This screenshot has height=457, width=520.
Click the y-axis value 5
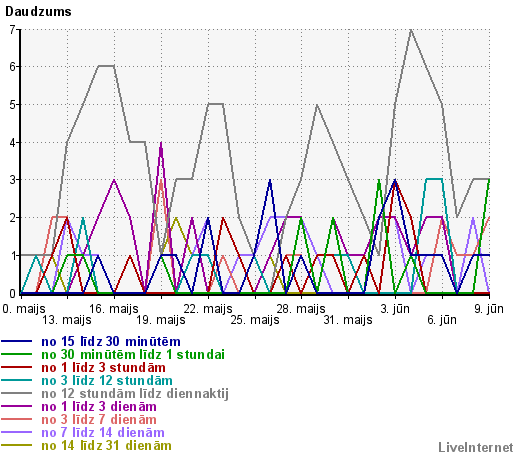(13, 105)
